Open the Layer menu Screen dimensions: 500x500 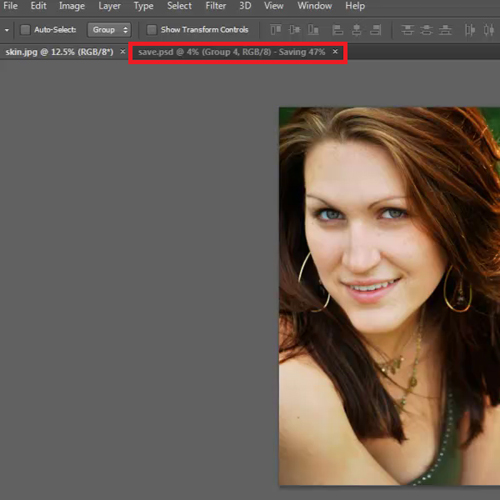[x=109, y=6]
